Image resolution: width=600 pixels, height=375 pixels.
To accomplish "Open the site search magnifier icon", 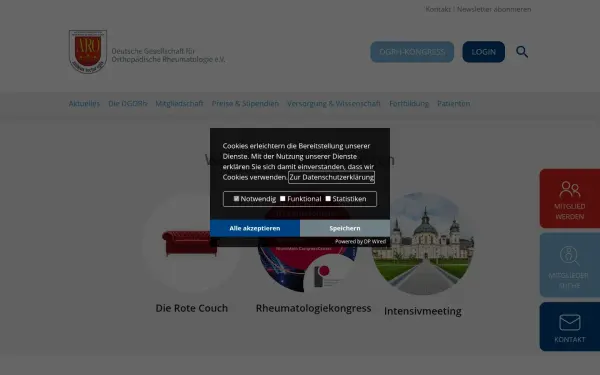I will click(x=522, y=52).
